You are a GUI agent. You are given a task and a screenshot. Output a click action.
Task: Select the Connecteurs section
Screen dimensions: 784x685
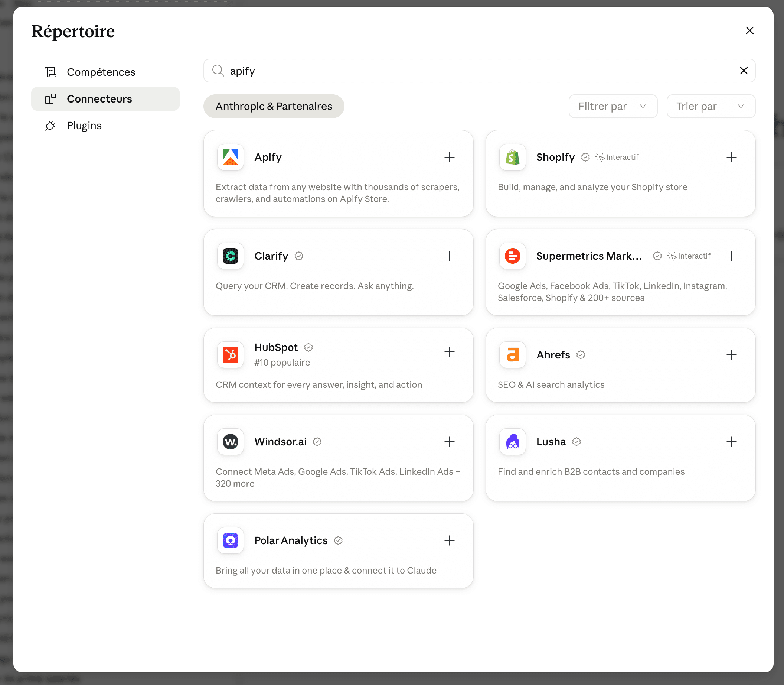point(105,98)
